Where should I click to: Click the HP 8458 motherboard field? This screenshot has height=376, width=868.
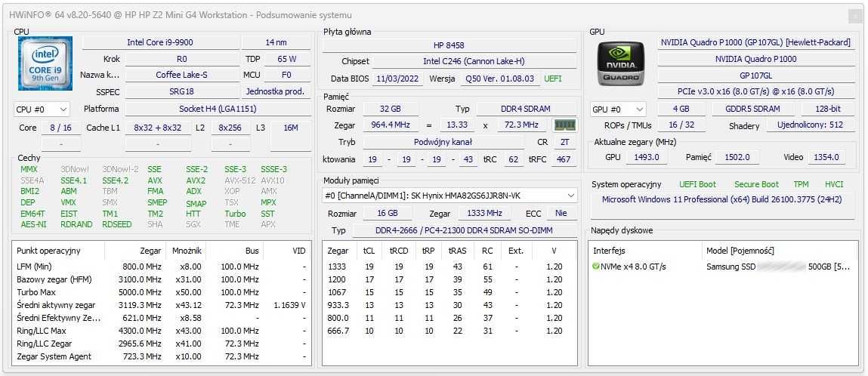tap(449, 45)
